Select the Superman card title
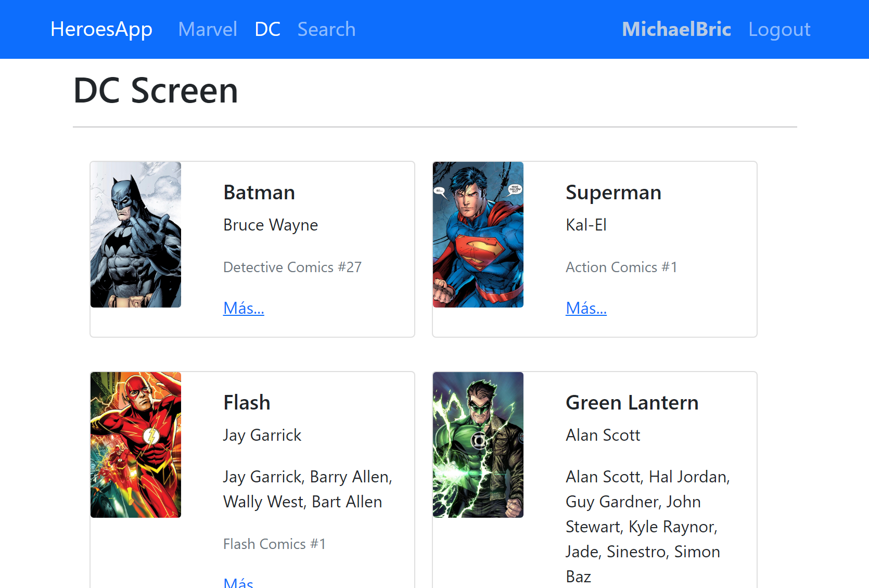Viewport: 869px width, 588px height. click(x=614, y=193)
